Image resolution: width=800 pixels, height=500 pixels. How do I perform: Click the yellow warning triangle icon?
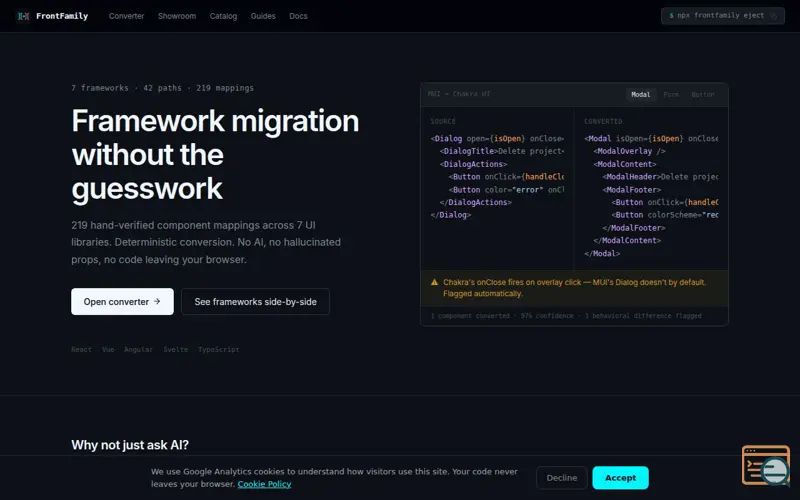point(434,282)
